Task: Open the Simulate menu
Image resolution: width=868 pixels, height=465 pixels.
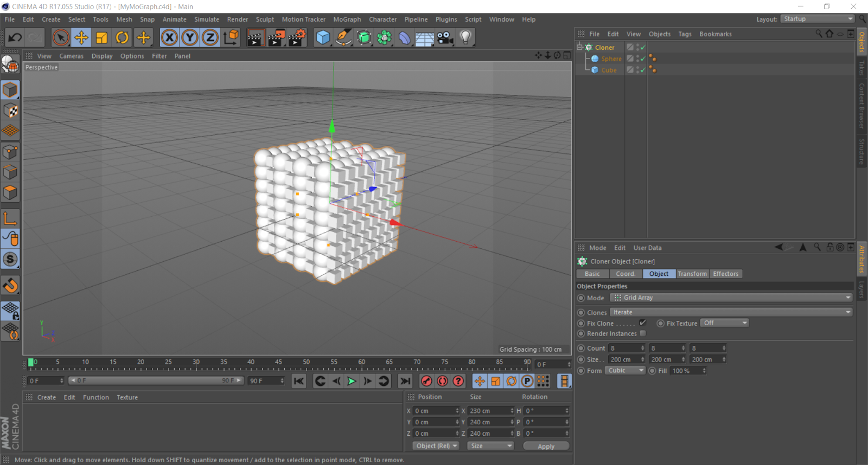Action: (207, 19)
